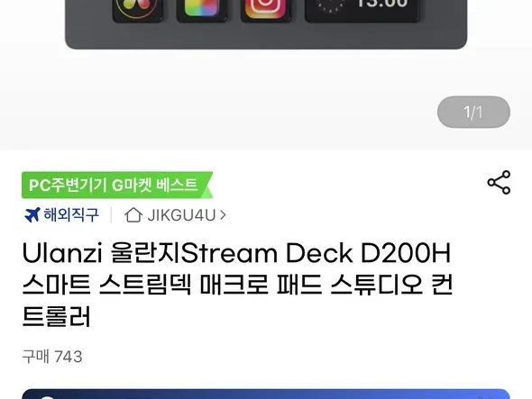Click the Ulanzi Stream Deck D200H product title
Image resolution: width=532 pixels, height=399 pixels.
coord(237,285)
